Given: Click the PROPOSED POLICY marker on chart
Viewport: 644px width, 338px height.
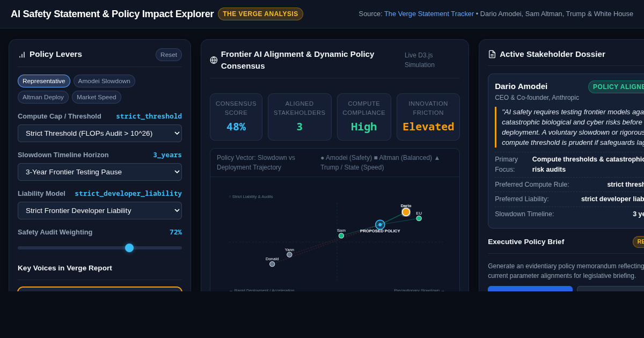Looking at the screenshot, I should point(380,225).
